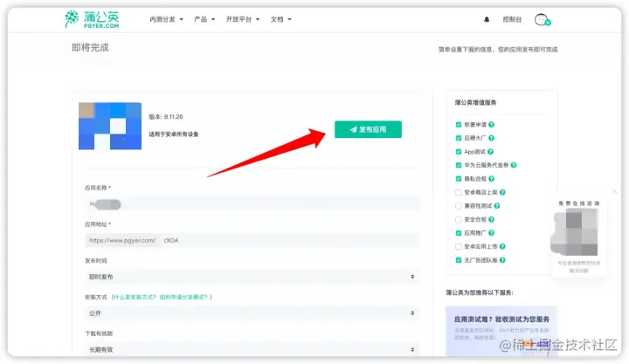Uncheck the 华为云服务代金券 checkbox
629x364 pixels.
point(459,165)
